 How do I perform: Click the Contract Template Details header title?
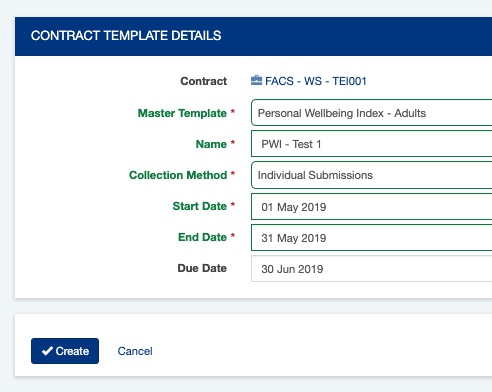126,36
